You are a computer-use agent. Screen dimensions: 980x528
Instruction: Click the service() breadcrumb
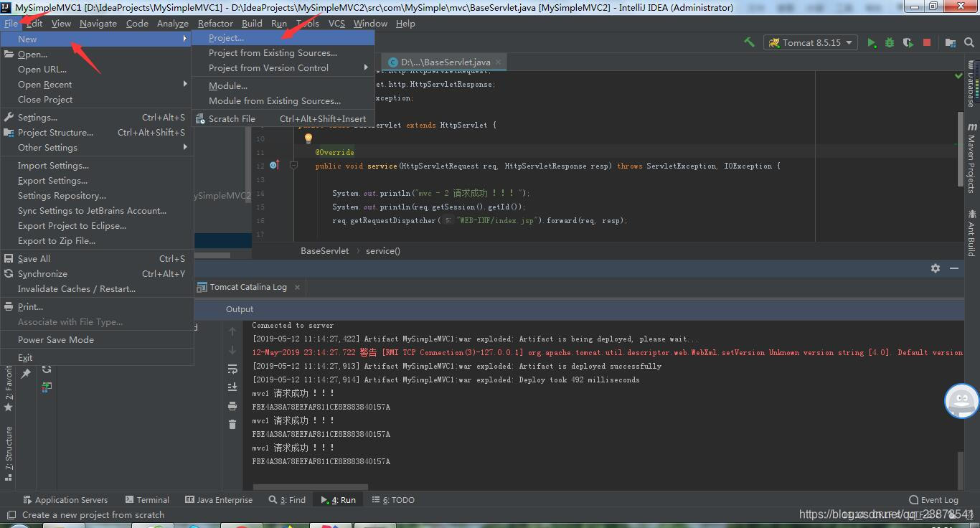(383, 251)
